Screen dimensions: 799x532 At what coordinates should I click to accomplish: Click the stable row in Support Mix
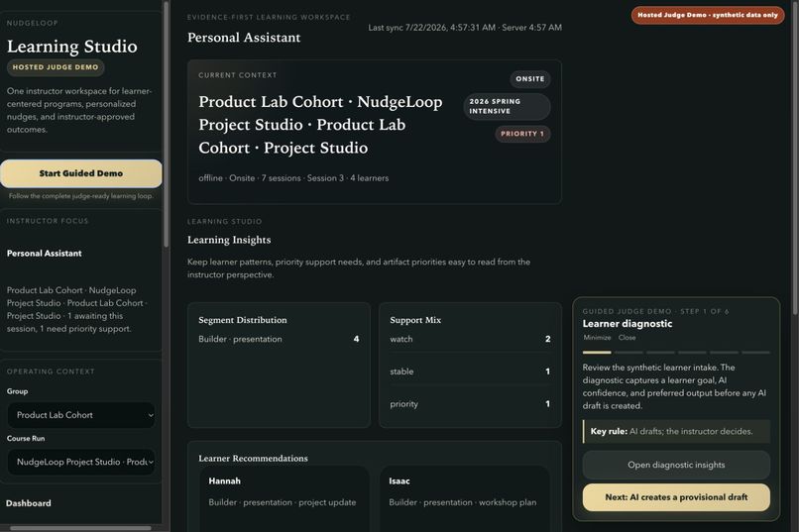click(470, 372)
